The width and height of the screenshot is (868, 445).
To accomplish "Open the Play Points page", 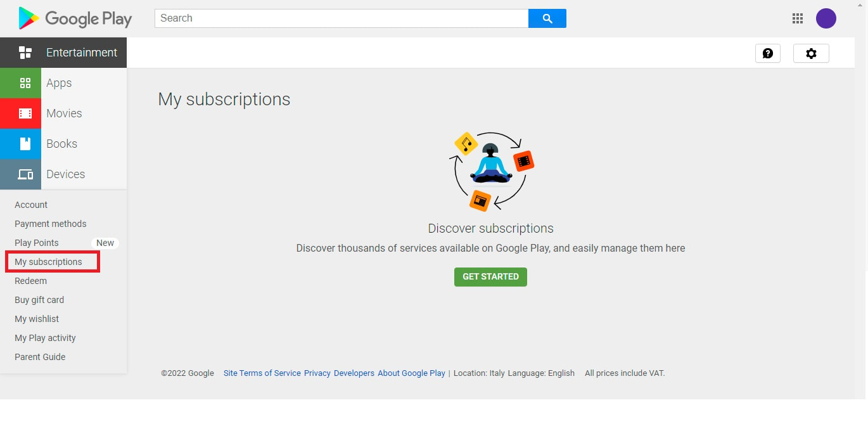I will tap(36, 243).
